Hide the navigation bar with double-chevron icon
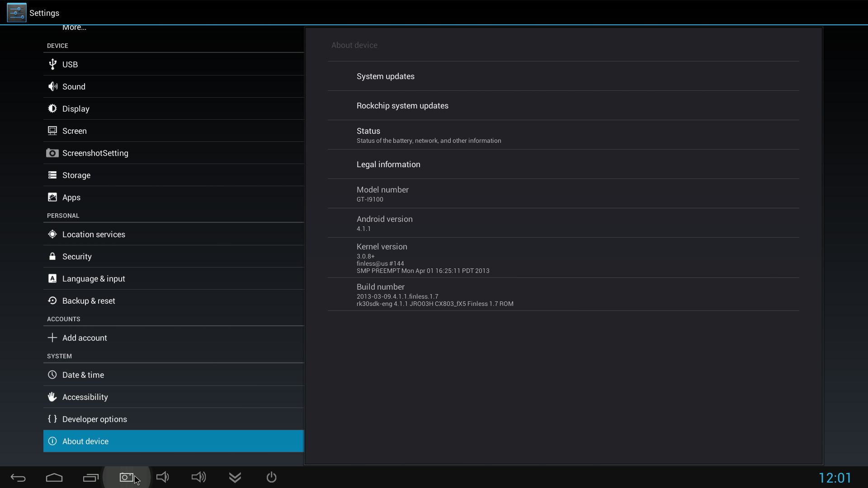This screenshot has width=868, height=488. [235, 478]
